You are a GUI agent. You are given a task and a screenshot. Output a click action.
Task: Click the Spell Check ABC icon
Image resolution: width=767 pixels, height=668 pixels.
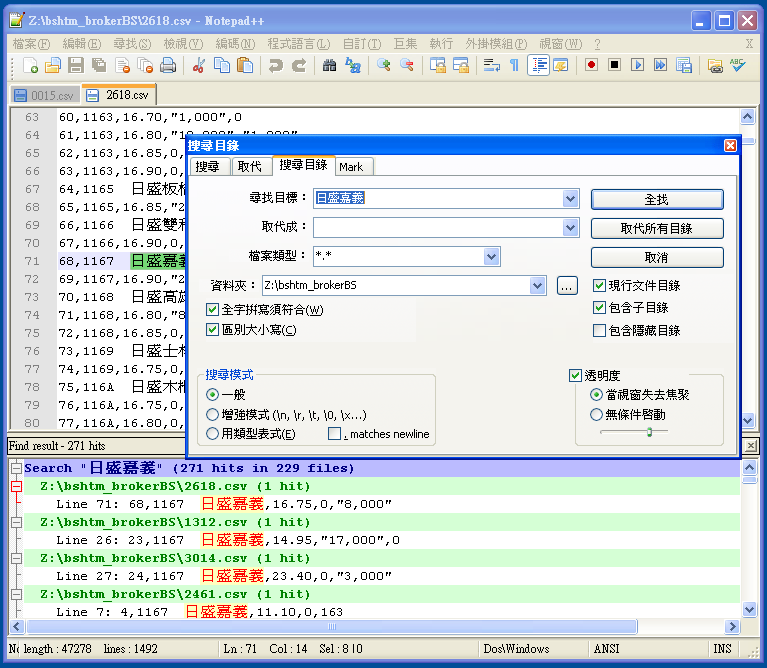[737, 66]
